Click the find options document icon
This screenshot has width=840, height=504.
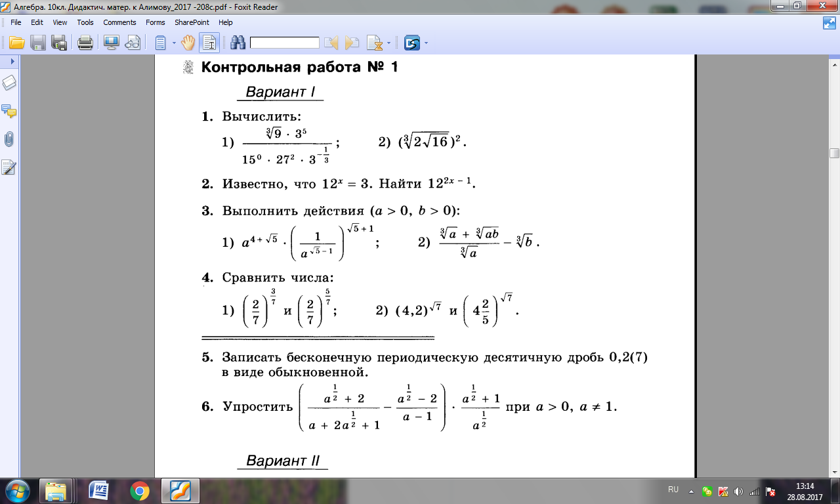tap(375, 43)
